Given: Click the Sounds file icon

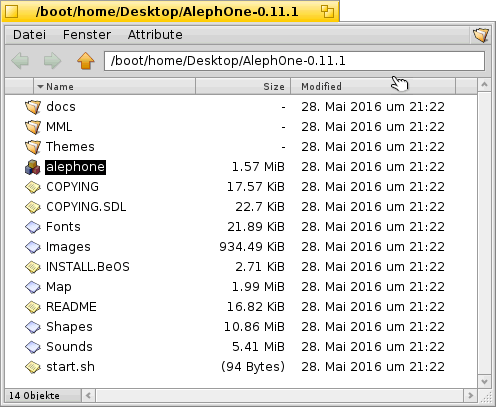Looking at the screenshot, I should tap(33, 347).
